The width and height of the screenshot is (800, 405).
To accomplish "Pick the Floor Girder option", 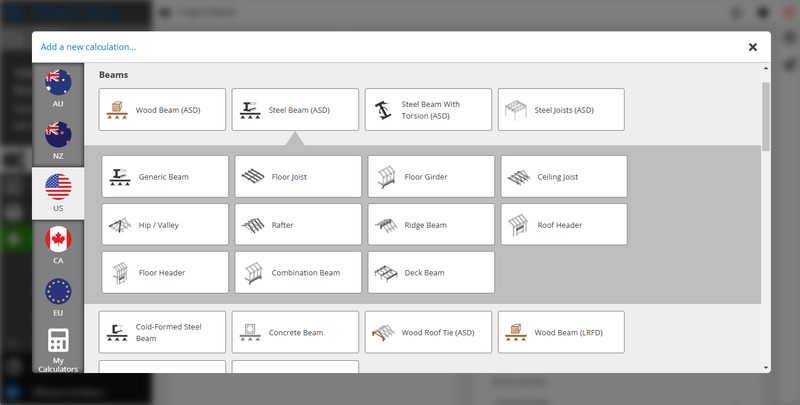I will click(x=431, y=176).
